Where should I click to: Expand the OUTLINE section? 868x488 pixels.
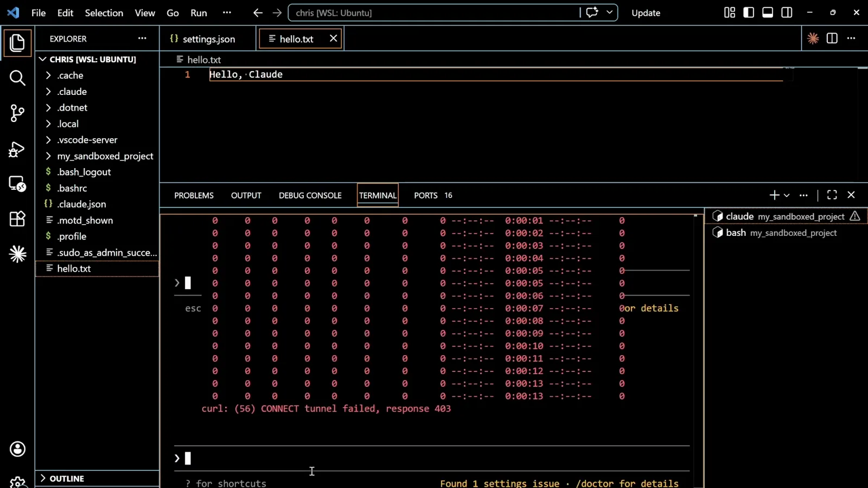point(97,479)
